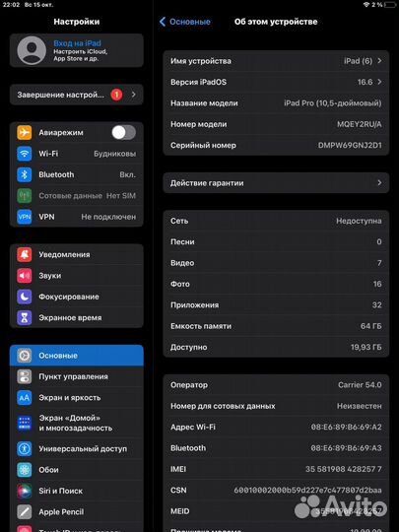
Task: Open the Действие гарантии row
Action: coord(276,183)
